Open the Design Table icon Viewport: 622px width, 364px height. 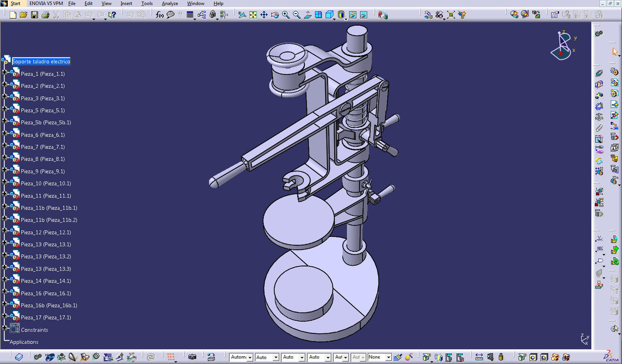(x=190, y=15)
